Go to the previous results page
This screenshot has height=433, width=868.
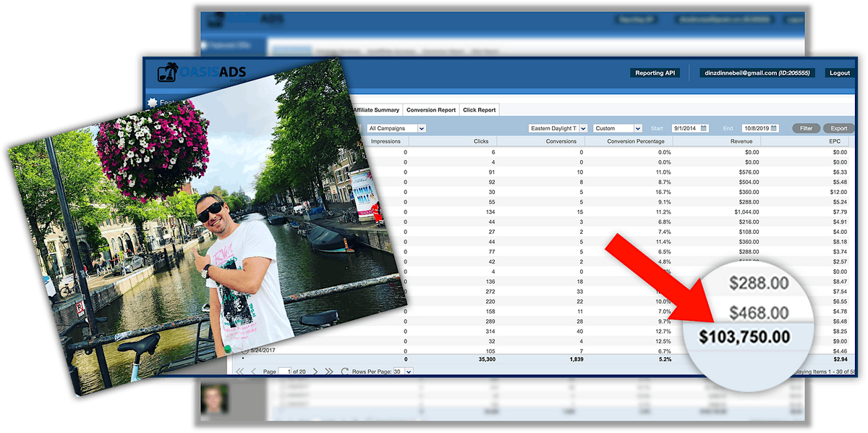(253, 371)
